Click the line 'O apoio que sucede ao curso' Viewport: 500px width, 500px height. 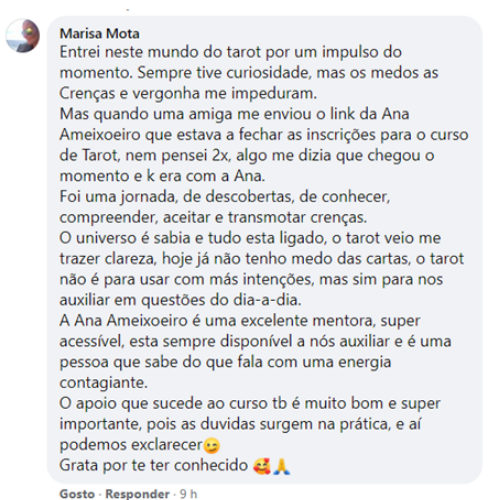250,404
